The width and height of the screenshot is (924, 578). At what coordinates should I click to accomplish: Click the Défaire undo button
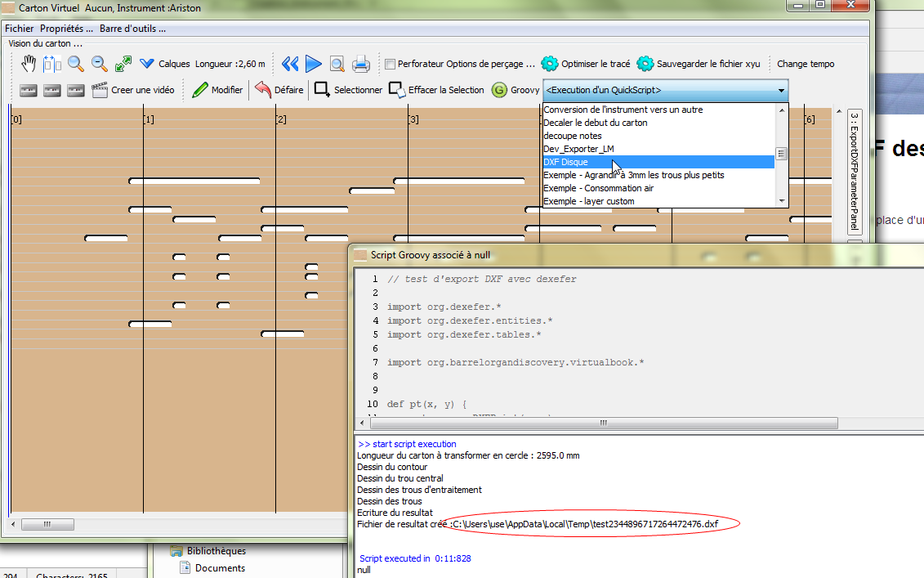tap(279, 90)
